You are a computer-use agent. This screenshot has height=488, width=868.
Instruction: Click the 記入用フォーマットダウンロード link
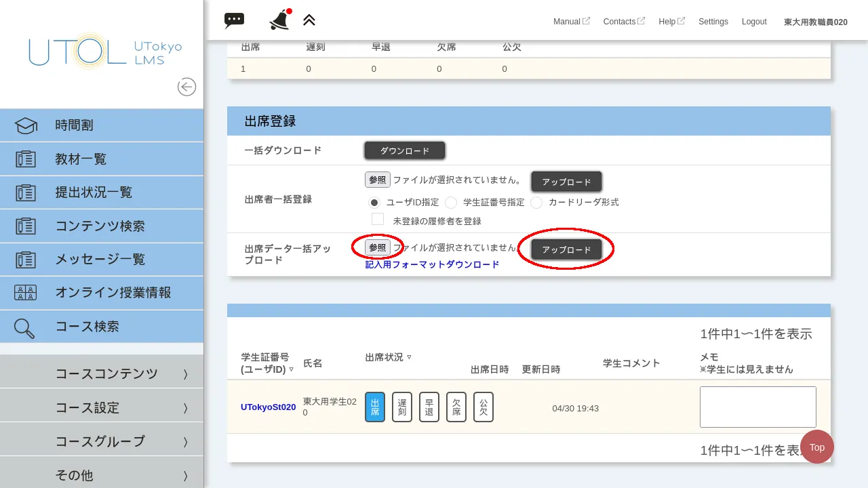[x=432, y=264]
